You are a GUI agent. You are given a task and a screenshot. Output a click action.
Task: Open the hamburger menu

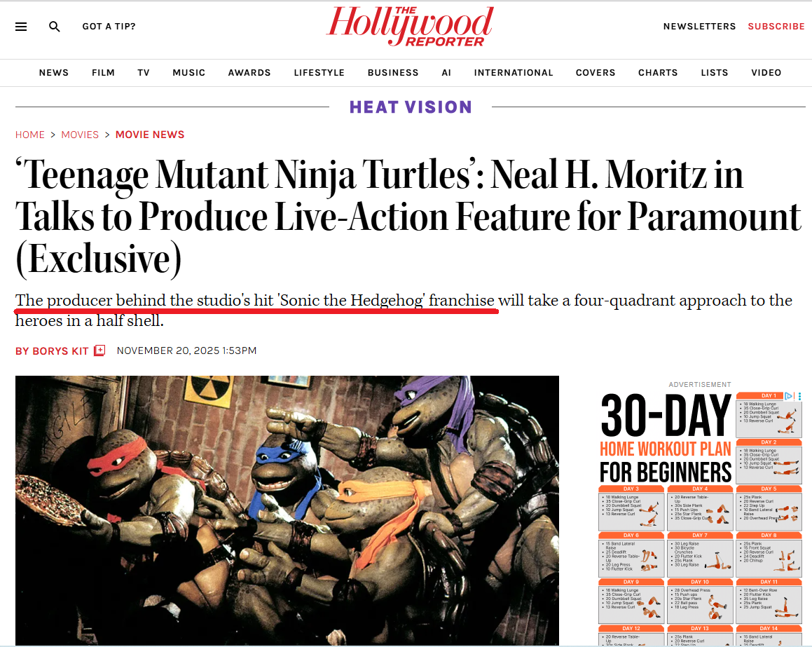pos(21,27)
